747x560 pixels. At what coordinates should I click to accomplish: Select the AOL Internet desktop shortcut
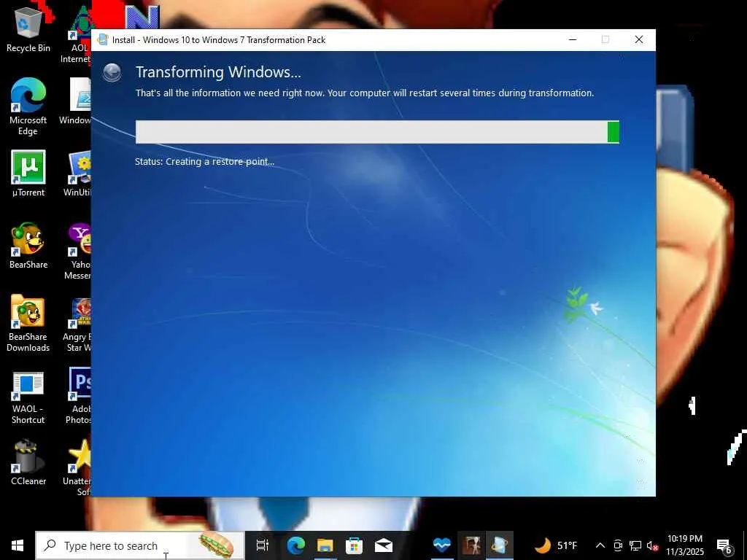pos(77,34)
